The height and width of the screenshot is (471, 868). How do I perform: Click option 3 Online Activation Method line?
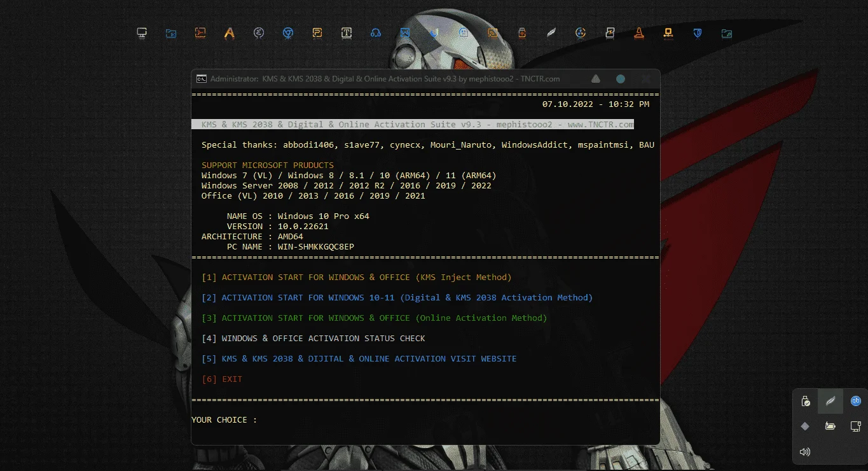pos(375,318)
